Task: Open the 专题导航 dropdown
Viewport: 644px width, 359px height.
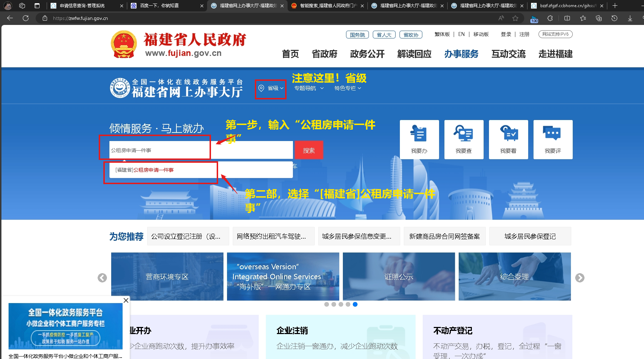Action: click(309, 88)
